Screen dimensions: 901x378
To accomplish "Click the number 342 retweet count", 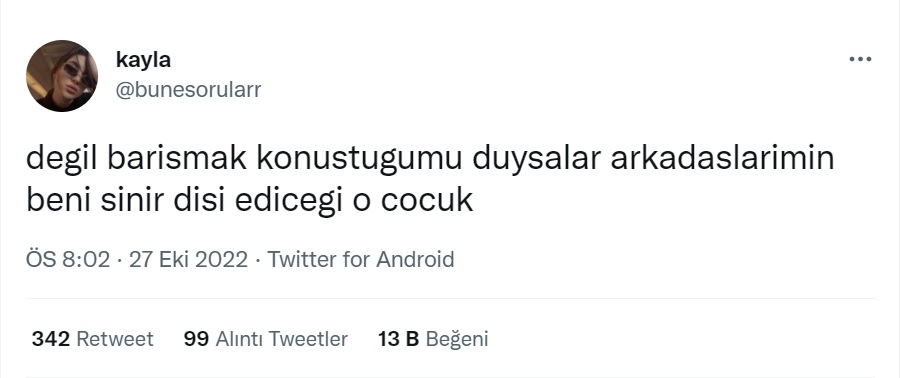I will pos(51,339).
